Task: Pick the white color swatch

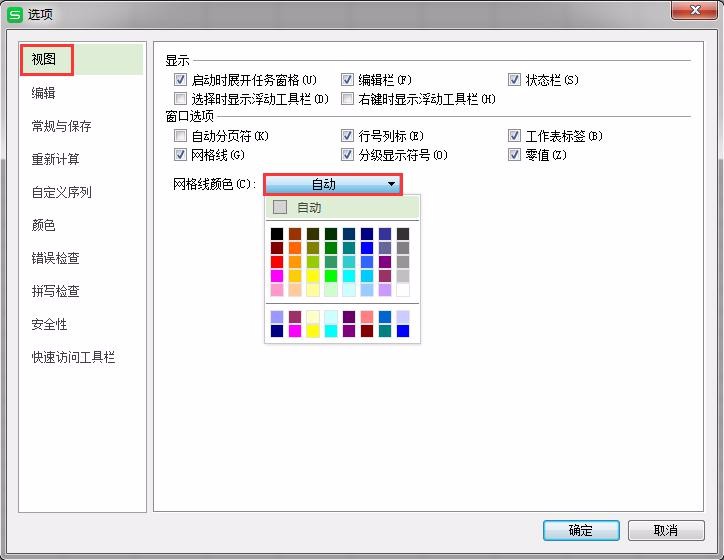Action: pyautogui.click(x=403, y=290)
